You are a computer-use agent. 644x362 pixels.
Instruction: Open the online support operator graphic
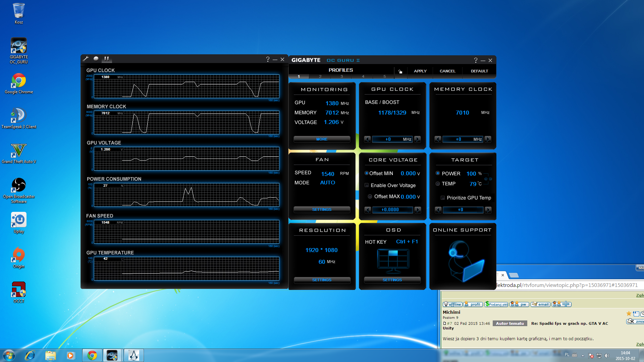coord(466,261)
